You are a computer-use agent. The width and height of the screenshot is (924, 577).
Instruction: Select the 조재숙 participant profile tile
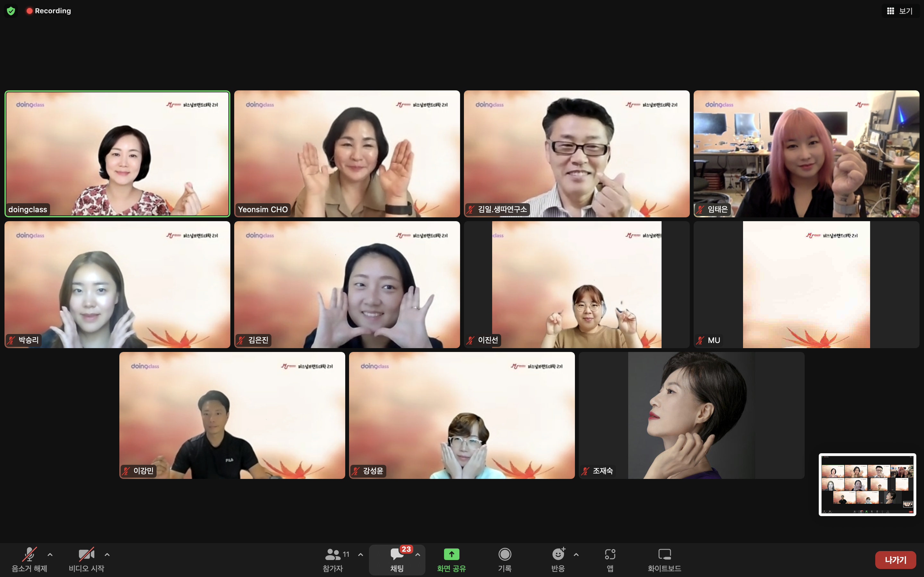coord(691,415)
